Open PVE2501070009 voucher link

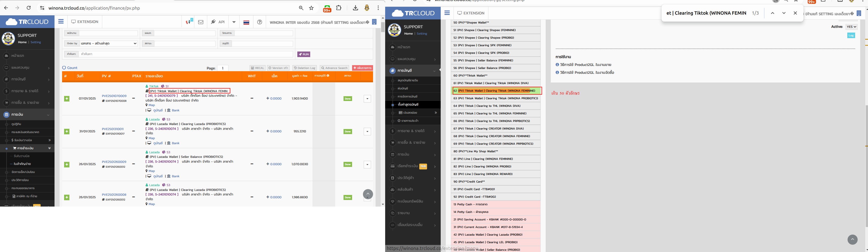114,96
